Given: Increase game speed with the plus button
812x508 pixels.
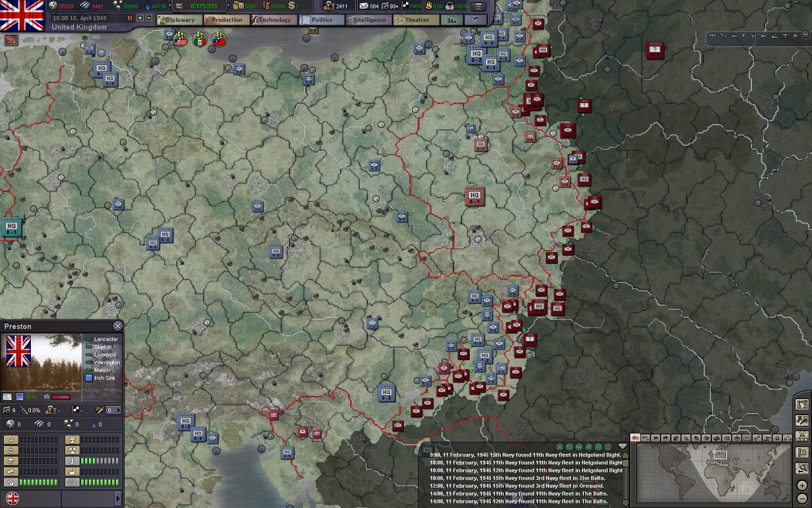Looking at the screenshot, I should [x=141, y=18].
